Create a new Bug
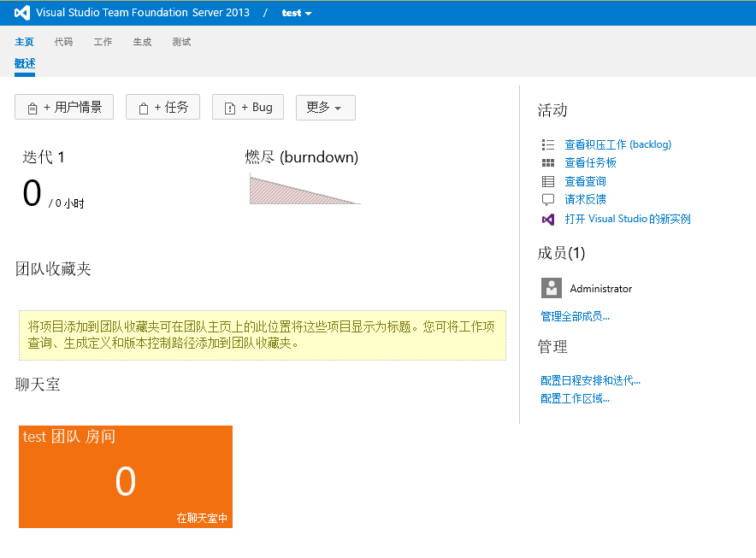This screenshot has height=558, width=756. (x=248, y=107)
